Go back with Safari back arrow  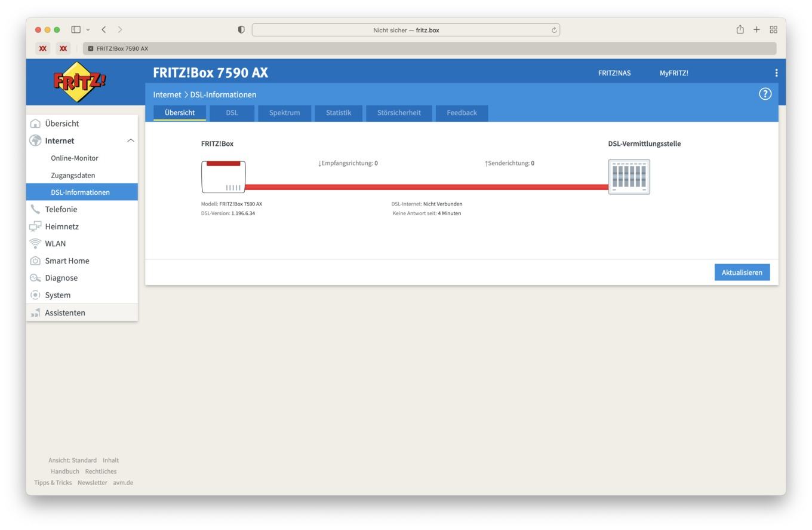pyautogui.click(x=104, y=29)
